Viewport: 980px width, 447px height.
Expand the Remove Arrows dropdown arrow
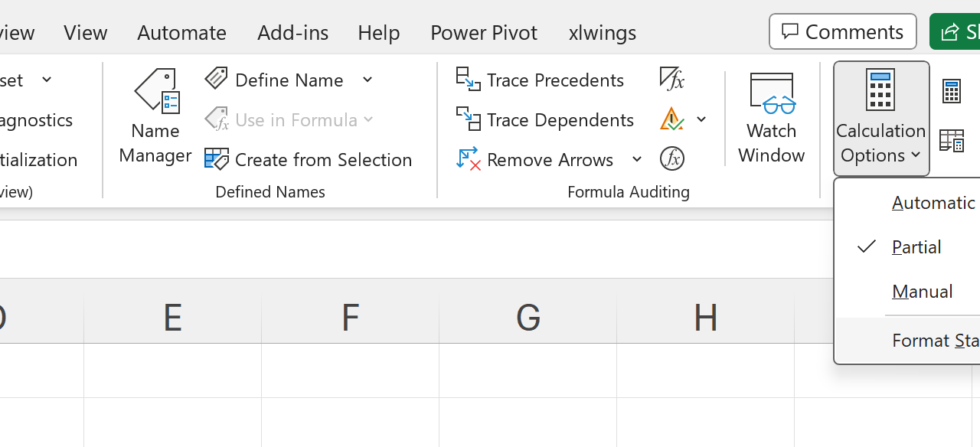637,159
